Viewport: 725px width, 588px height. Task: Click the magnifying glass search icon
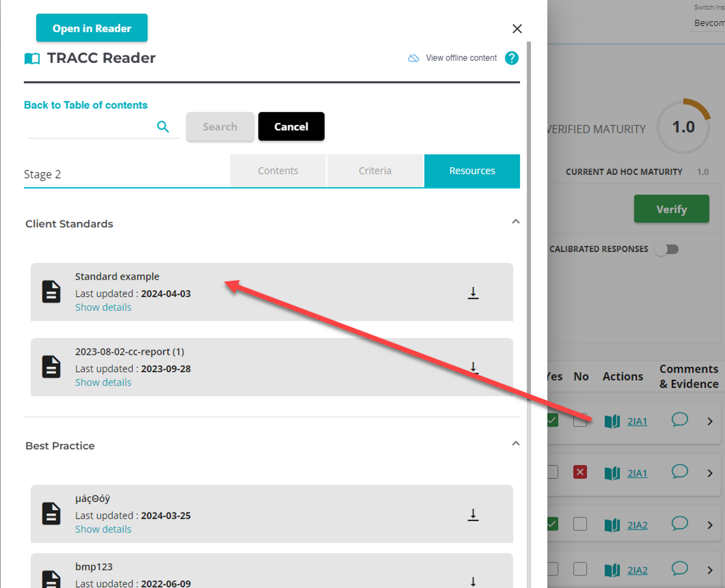pyautogui.click(x=163, y=127)
